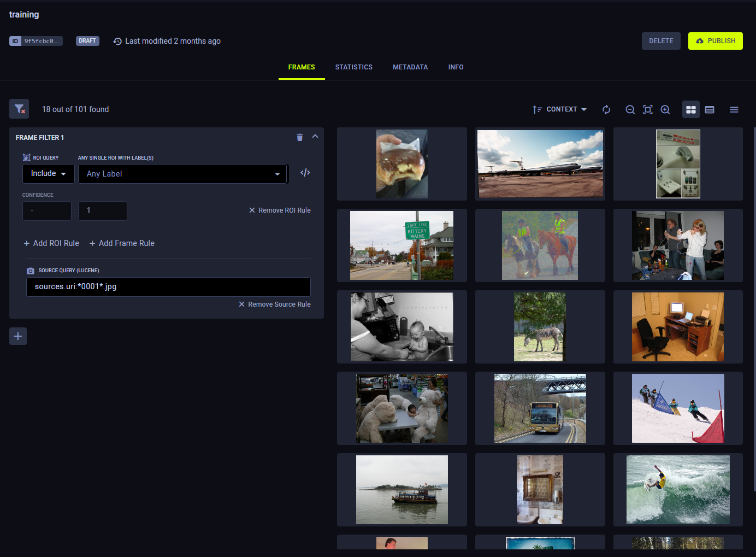Viewport: 756px width, 557px height.
Task: Click the DRAFT status badge
Action: [87, 41]
